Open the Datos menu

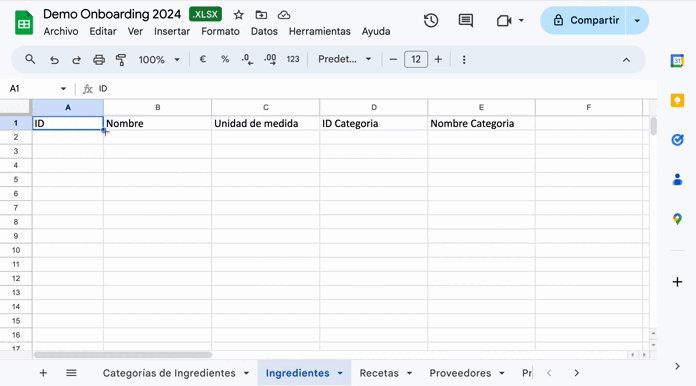point(264,32)
